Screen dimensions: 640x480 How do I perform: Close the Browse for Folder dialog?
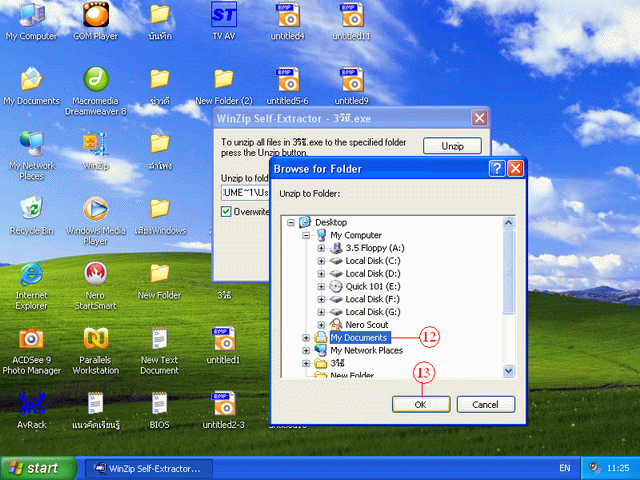(516, 169)
